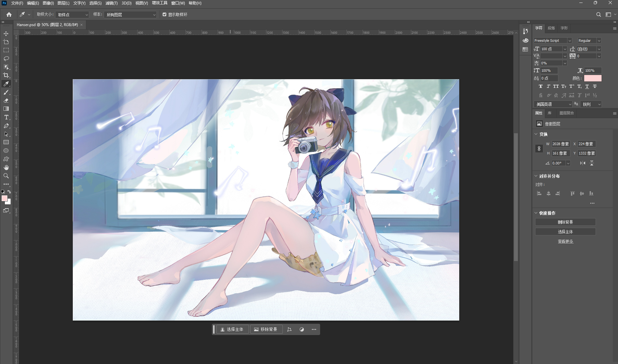
Task: Open more options in contextual task bar
Action: [314, 330]
